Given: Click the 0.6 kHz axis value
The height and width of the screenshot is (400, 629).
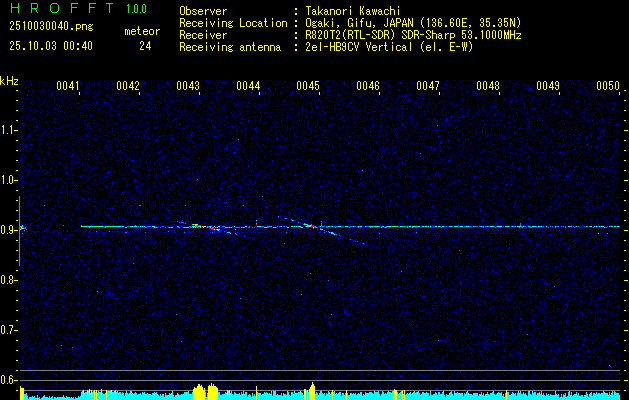Looking at the screenshot, I should click(8, 380).
